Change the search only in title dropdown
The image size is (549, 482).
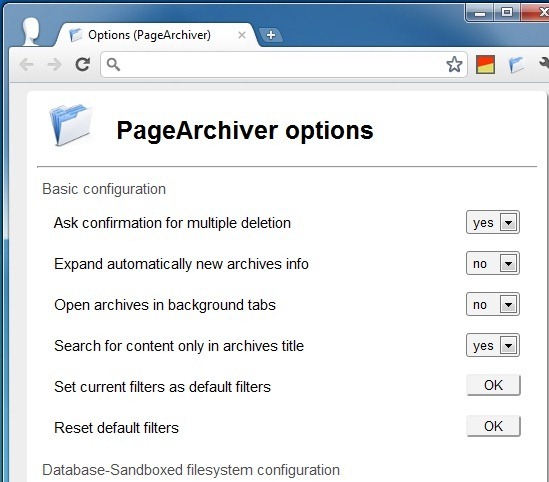493,345
